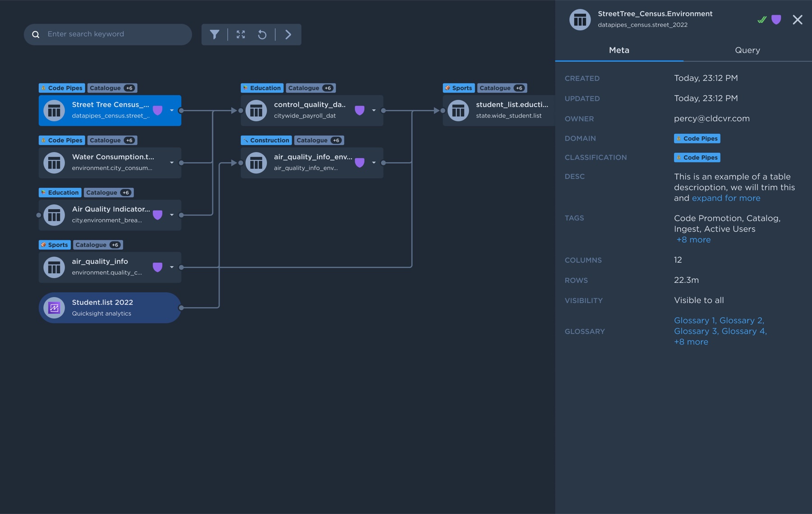
Task: Click purple shield icon in details panel header
Action: 776,19
